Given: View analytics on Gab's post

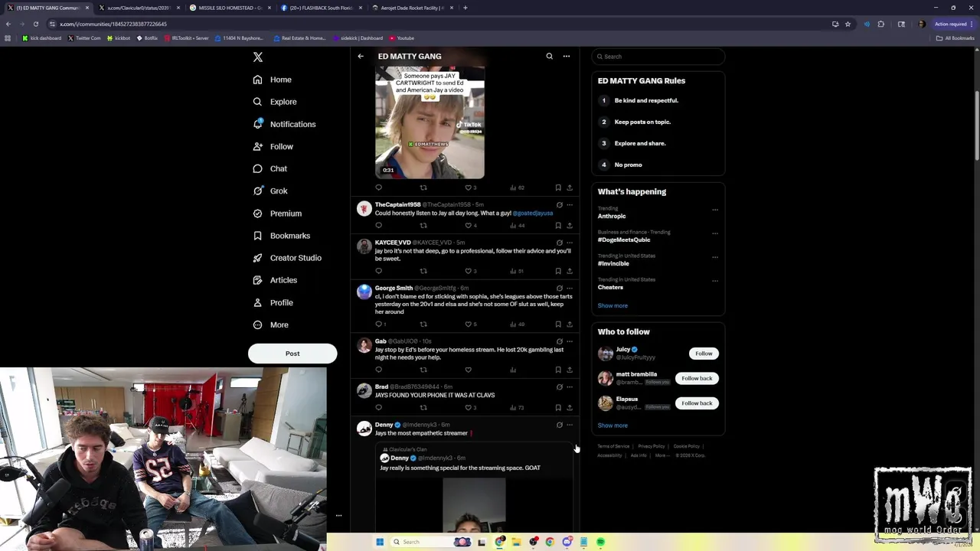Looking at the screenshot, I should pyautogui.click(x=513, y=370).
